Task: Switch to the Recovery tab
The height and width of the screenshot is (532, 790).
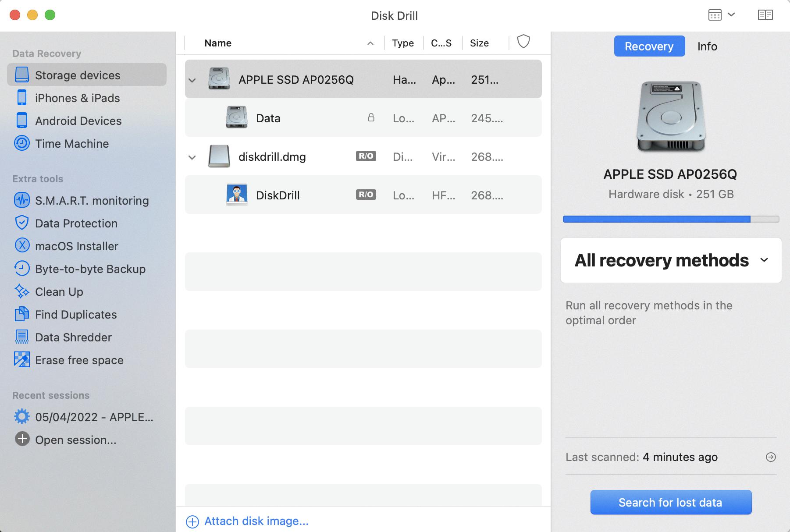Action: pyautogui.click(x=649, y=46)
